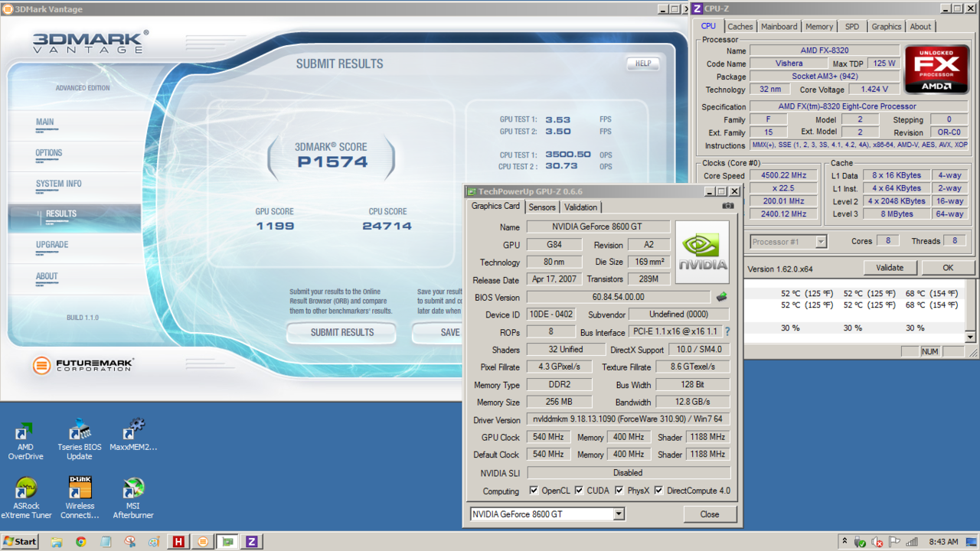Click system clock 8:43 AM
This screenshot has width=980, height=551.
(943, 542)
